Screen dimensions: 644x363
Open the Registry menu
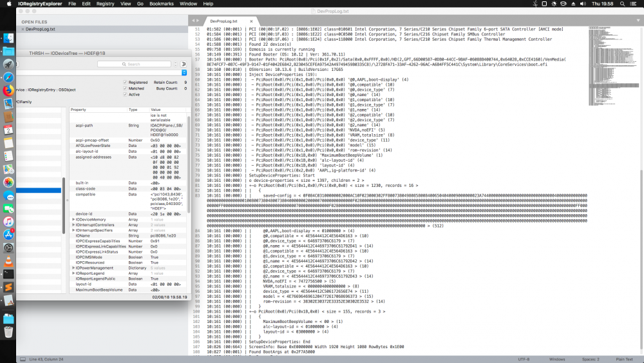click(105, 4)
